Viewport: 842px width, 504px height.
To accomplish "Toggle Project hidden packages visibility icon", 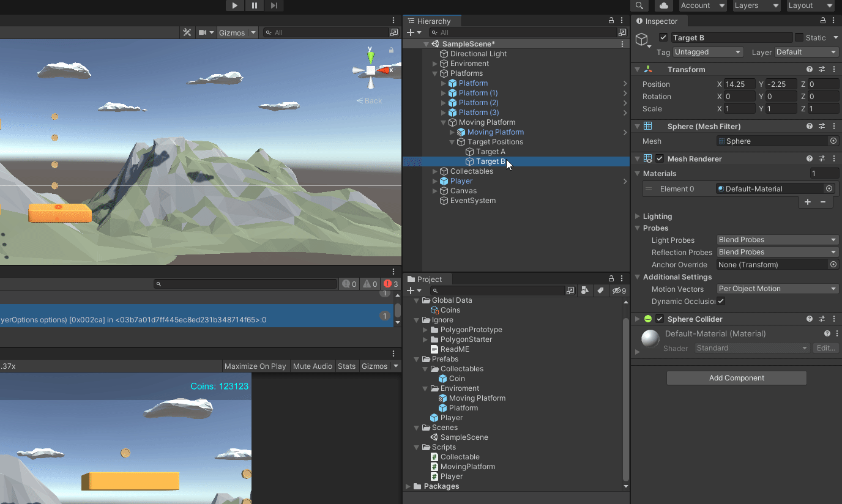I will pyautogui.click(x=619, y=291).
